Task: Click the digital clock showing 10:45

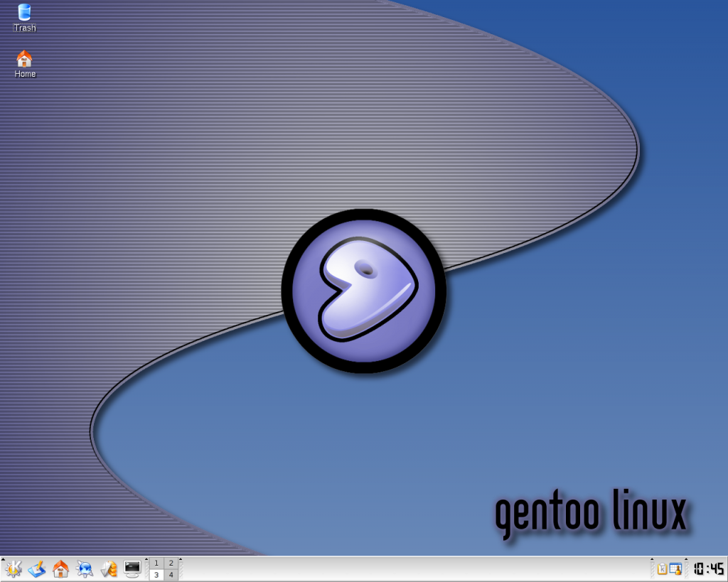Action: pyautogui.click(x=709, y=569)
